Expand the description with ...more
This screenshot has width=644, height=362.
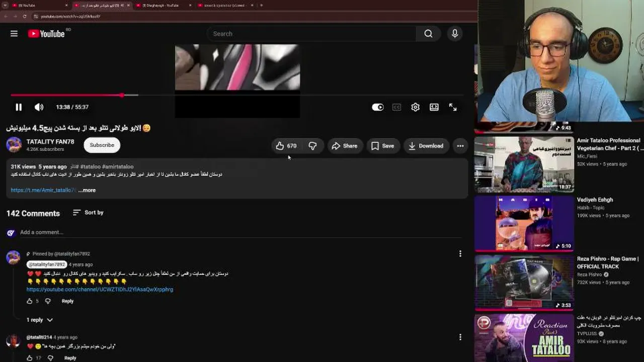click(x=87, y=190)
